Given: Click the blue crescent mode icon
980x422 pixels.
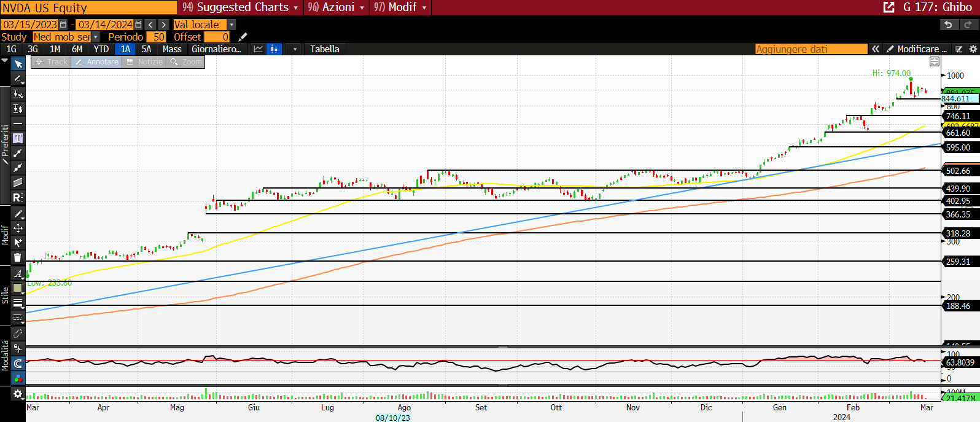Looking at the screenshot, I should [x=18, y=363].
